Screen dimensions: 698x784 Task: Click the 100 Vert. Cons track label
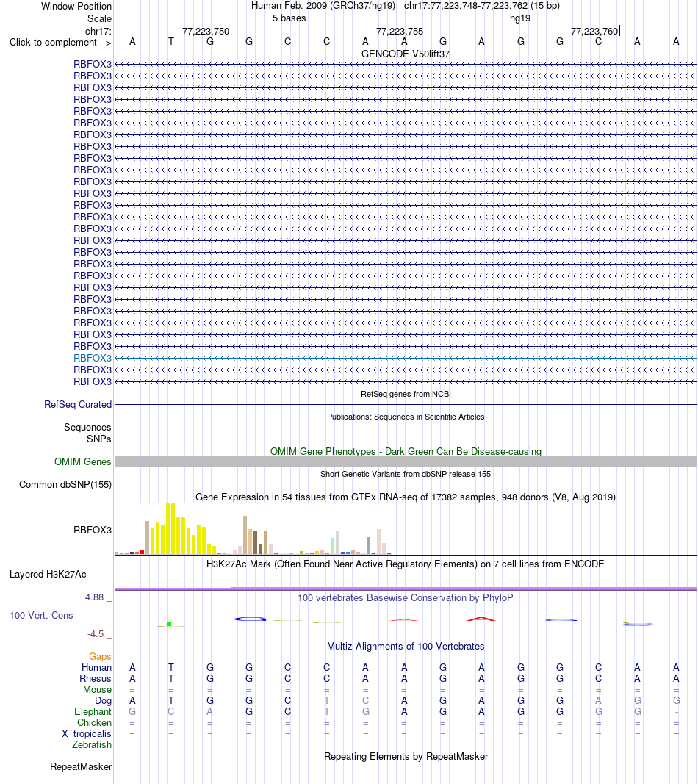coord(41,616)
